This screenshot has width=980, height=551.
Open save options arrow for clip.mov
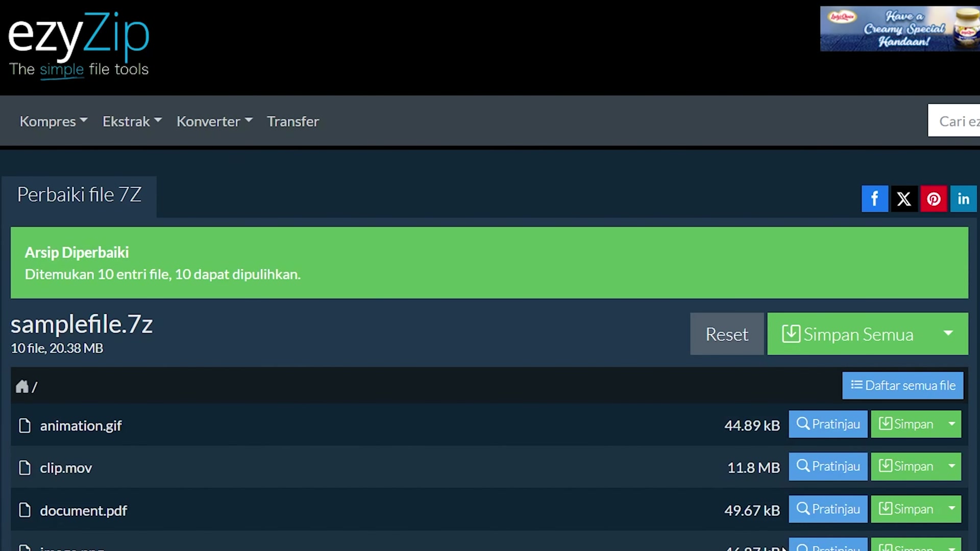pos(951,466)
